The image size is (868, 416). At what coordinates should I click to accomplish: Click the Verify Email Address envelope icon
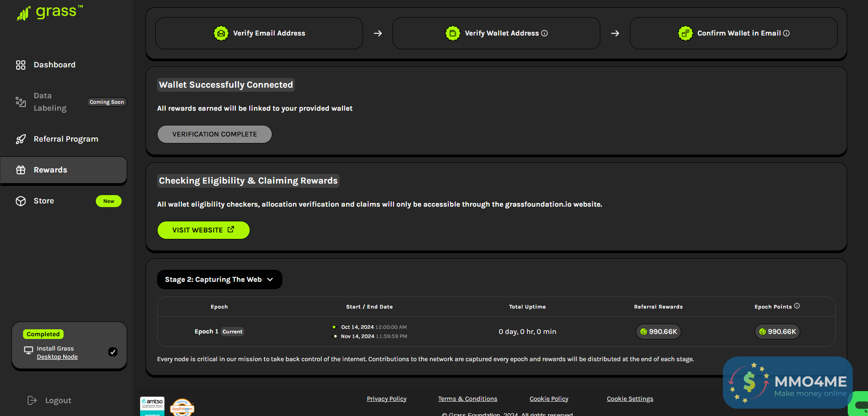(221, 33)
